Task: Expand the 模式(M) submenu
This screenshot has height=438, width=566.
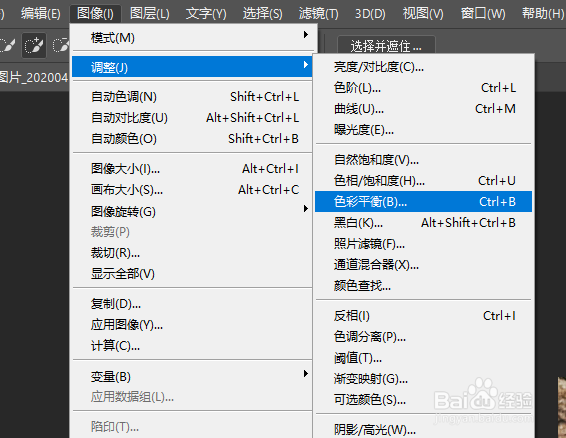Action: point(192,37)
